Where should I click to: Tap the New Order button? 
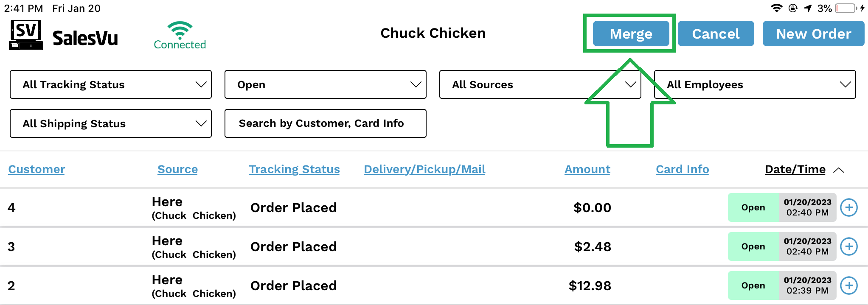click(813, 34)
